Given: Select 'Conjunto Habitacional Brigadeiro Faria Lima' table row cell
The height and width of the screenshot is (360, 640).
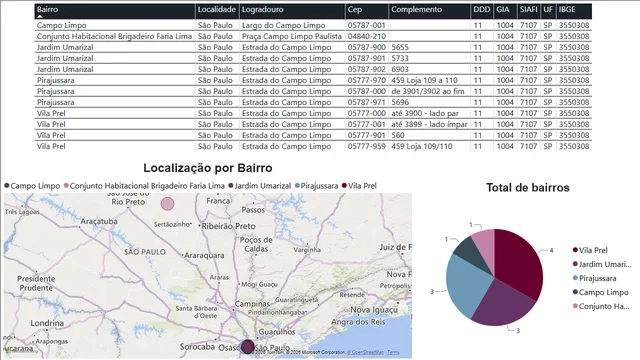Looking at the screenshot, I should click(x=114, y=36).
